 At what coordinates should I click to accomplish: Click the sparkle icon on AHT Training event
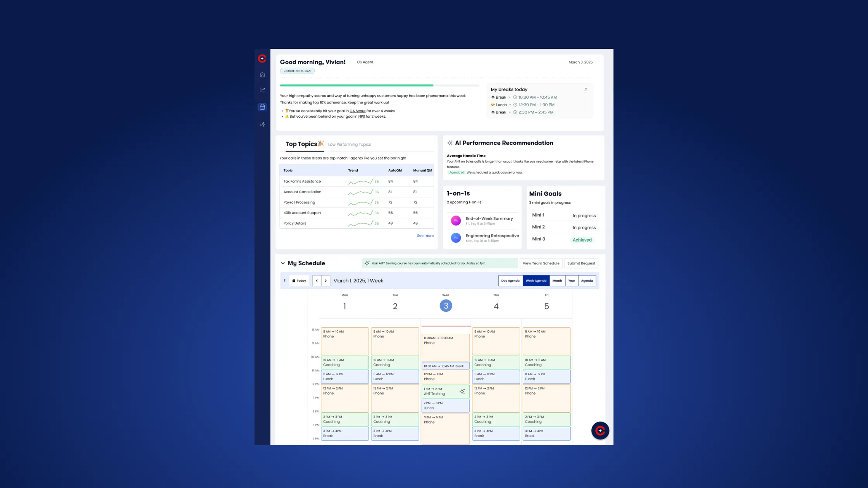point(462,392)
